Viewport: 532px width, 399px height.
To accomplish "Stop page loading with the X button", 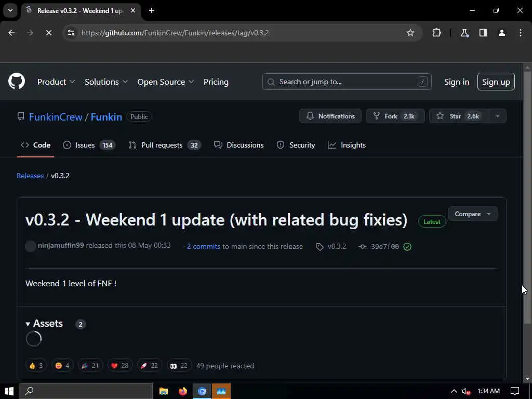I will pos(48,33).
